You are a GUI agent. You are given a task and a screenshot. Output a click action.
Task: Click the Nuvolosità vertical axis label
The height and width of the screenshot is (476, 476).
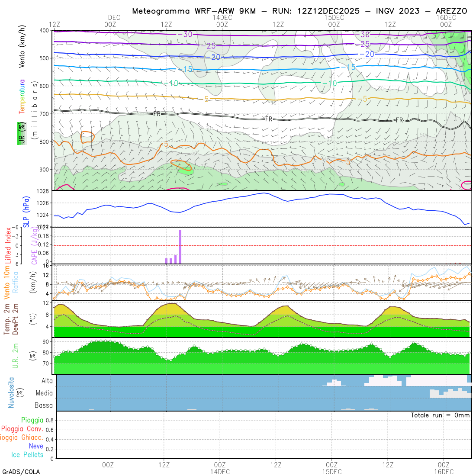tap(11, 392)
